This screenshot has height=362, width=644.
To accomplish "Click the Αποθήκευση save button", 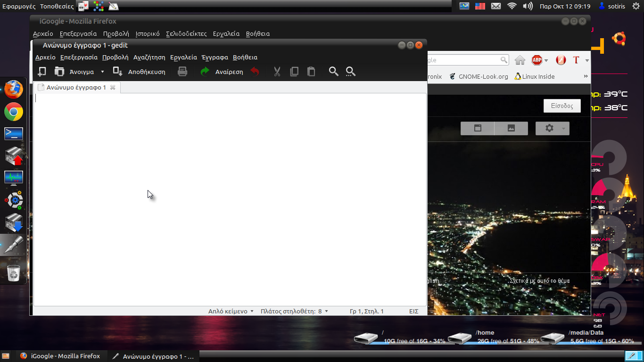I will point(140,72).
